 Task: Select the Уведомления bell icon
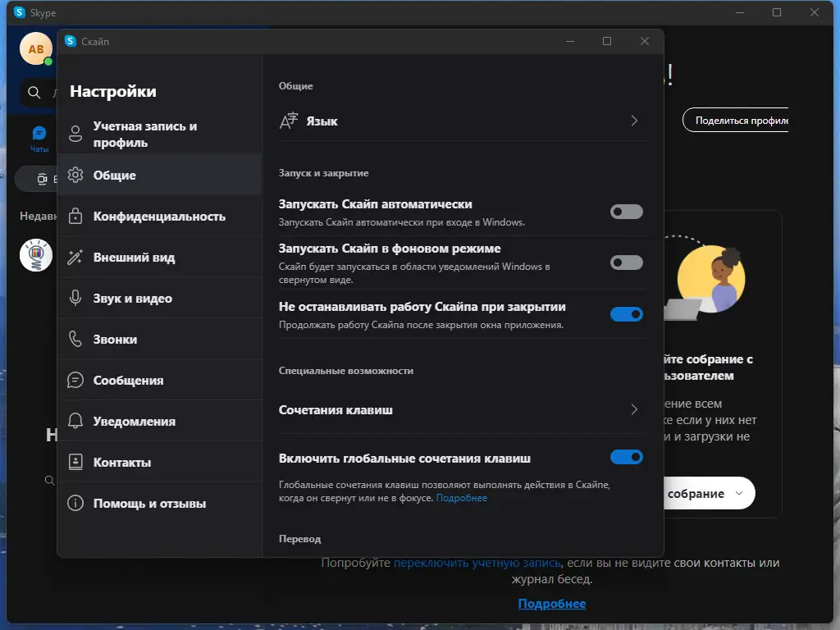(x=75, y=420)
